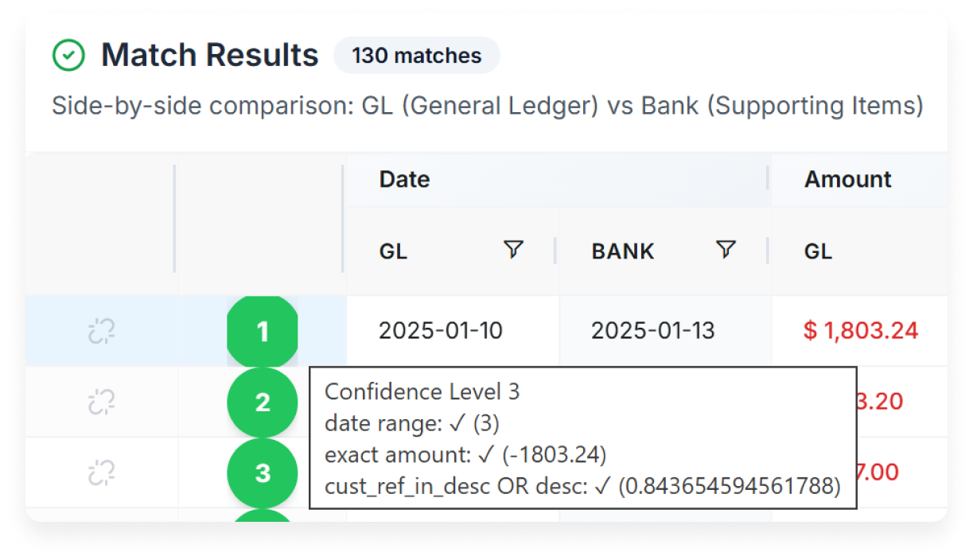Select the Date column group header
The width and height of the screenshot is (973, 560).
(404, 180)
